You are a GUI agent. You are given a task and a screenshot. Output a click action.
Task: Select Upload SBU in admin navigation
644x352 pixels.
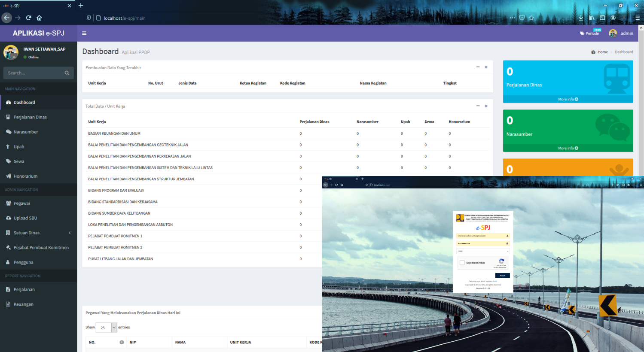[25, 218]
